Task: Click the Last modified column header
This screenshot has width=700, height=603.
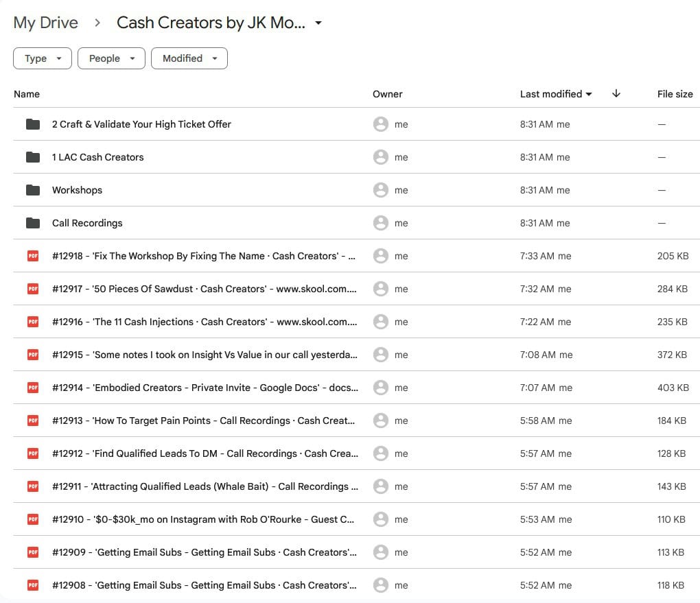Action: point(551,94)
